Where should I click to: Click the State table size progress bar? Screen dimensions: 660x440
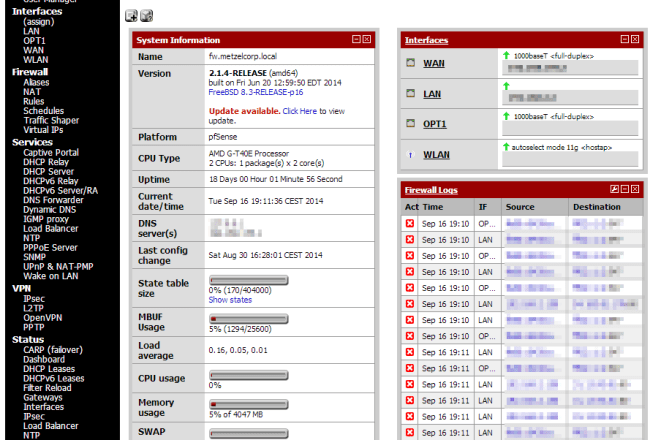(249, 280)
